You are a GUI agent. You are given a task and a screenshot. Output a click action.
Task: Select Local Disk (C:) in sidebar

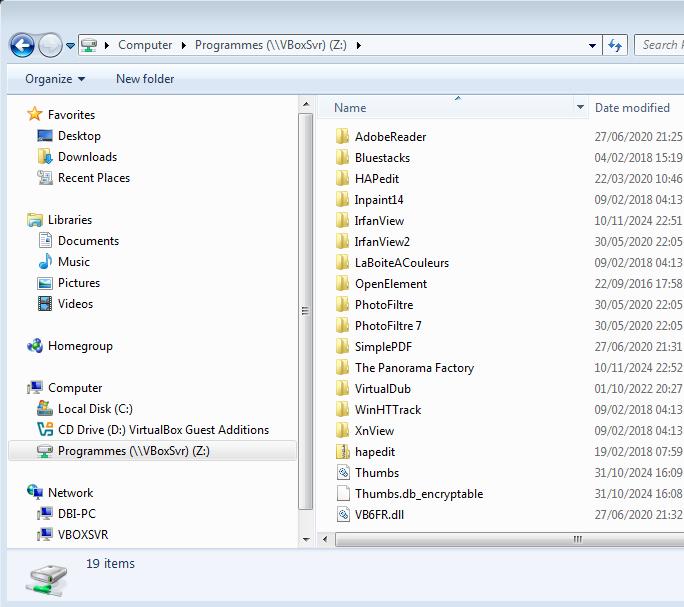(95, 409)
